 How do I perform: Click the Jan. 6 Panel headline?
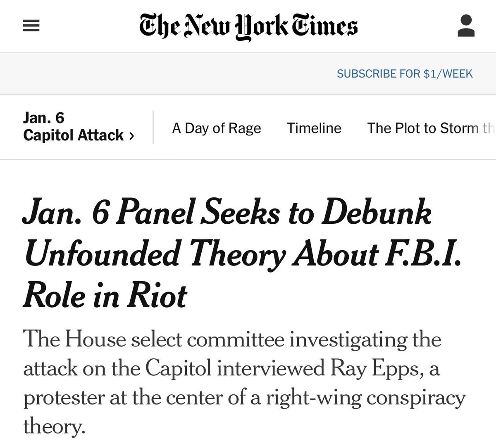[227, 214]
